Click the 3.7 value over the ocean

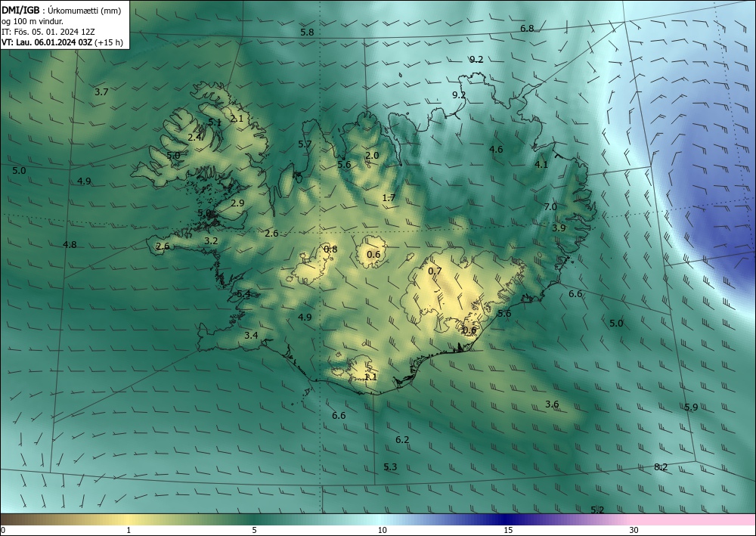click(x=101, y=91)
